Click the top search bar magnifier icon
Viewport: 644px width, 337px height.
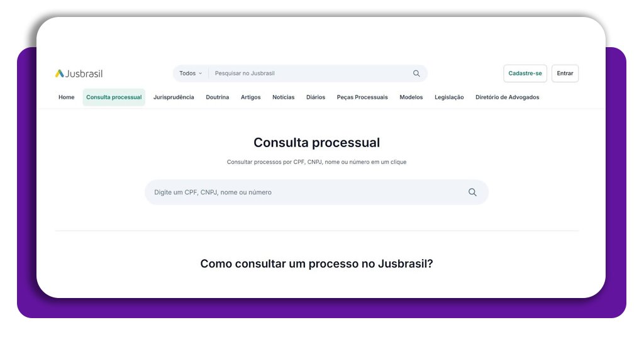click(416, 74)
